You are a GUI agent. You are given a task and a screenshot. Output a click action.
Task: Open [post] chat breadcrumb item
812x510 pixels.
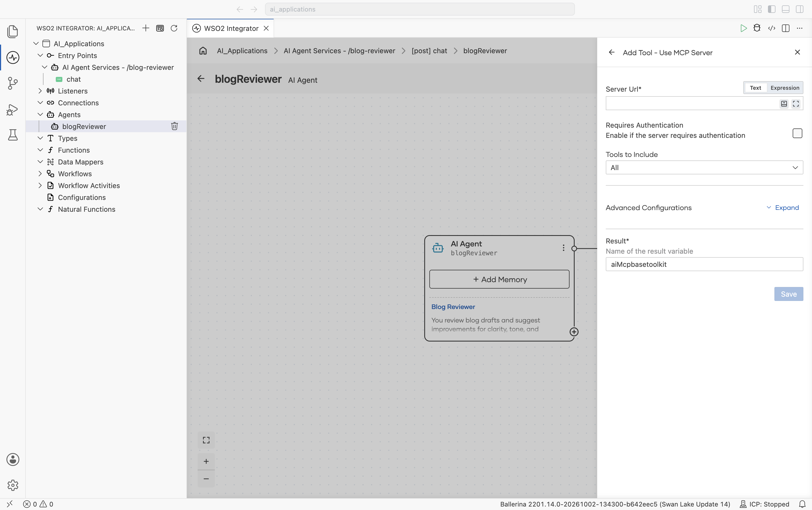(x=429, y=51)
